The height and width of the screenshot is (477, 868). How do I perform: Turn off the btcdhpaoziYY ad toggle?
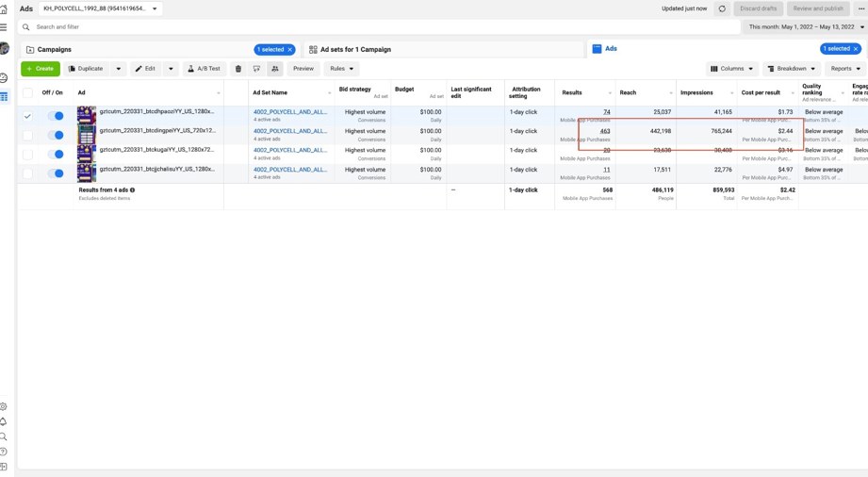tap(56, 116)
